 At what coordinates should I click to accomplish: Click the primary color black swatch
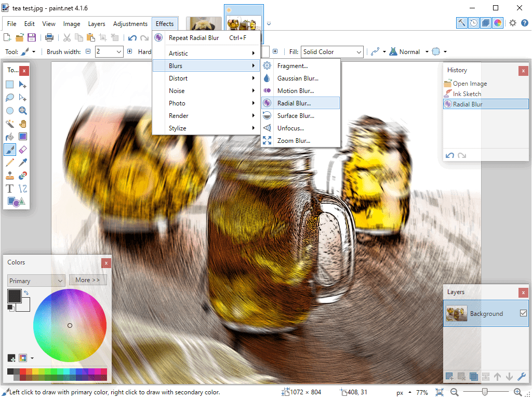[14, 296]
